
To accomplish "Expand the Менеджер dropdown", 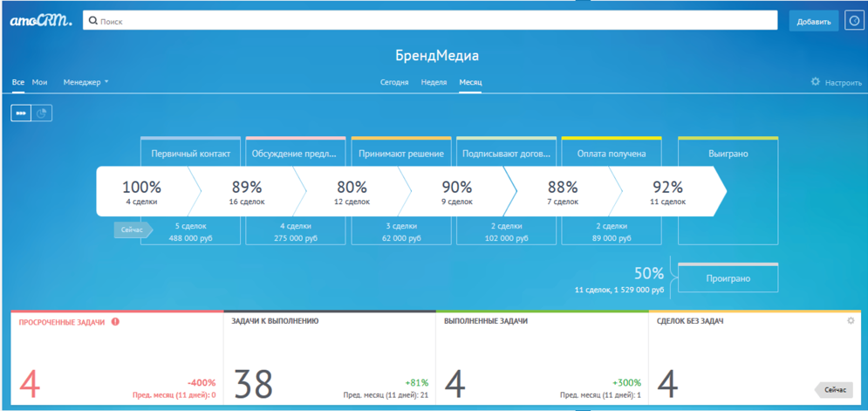I will 85,82.
